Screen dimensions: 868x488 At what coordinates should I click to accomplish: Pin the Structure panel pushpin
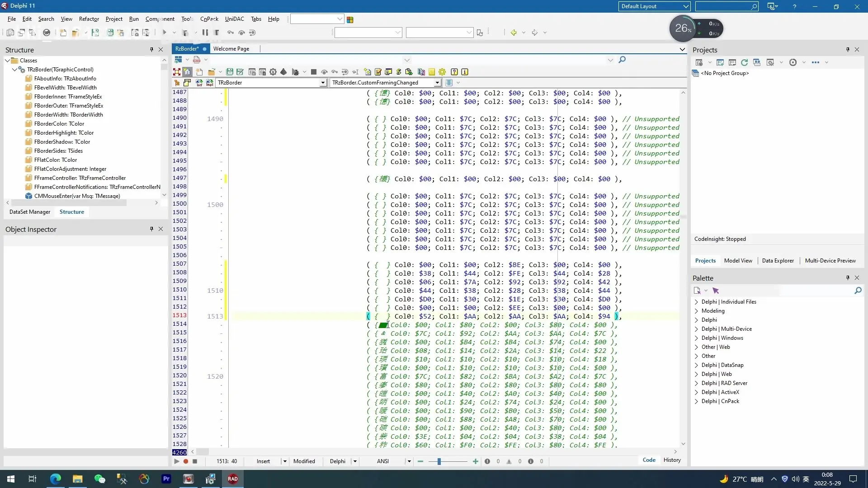[x=151, y=50]
